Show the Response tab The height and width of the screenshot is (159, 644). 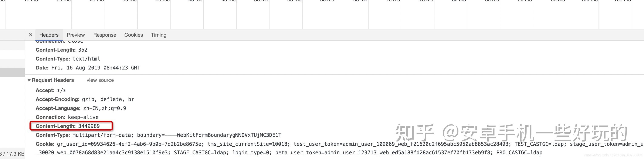tap(105, 35)
